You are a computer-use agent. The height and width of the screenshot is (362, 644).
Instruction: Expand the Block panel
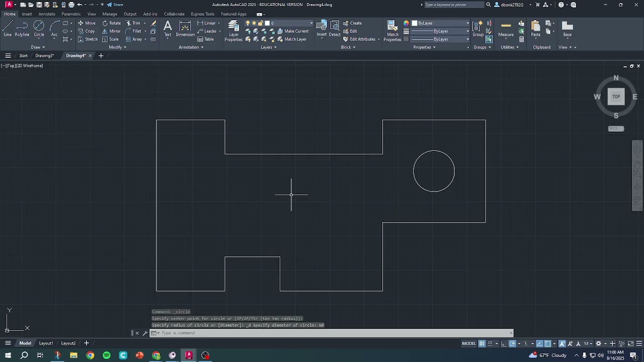[x=348, y=47]
